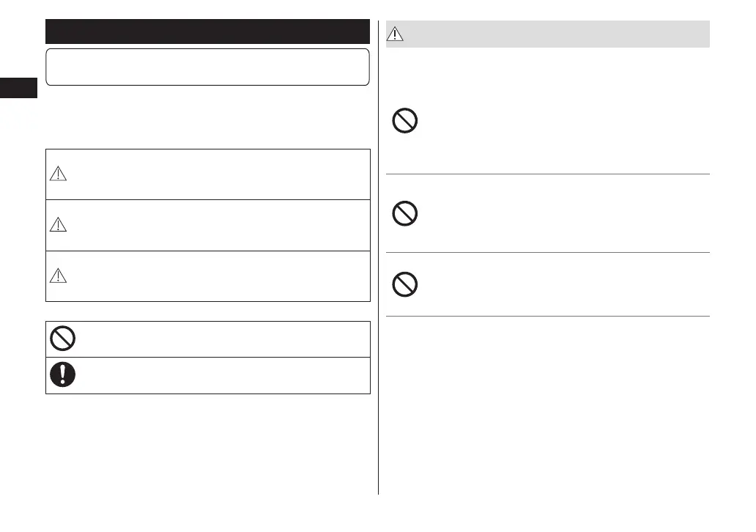
Task: Click the bottom prohibition icon in the right column
Action: point(405,284)
